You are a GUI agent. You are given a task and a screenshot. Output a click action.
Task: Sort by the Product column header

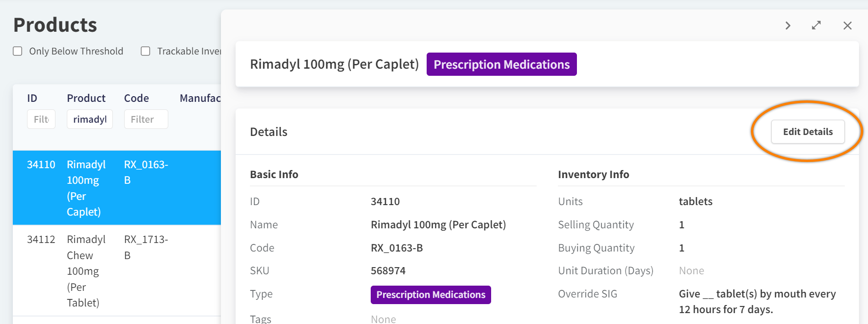pyautogui.click(x=86, y=98)
